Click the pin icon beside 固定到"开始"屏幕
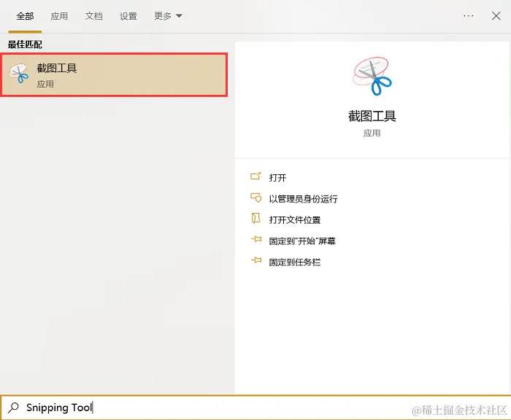Image resolution: width=511 pixels, height=420 pixels. 256,239
